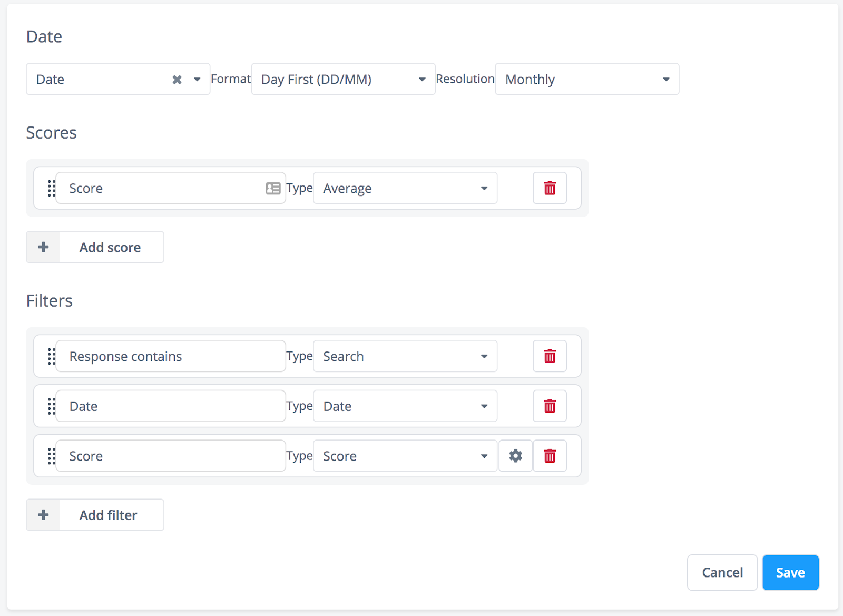Save the configuration
This screenshot has width=843, height=616.
[x=790, y=572]
